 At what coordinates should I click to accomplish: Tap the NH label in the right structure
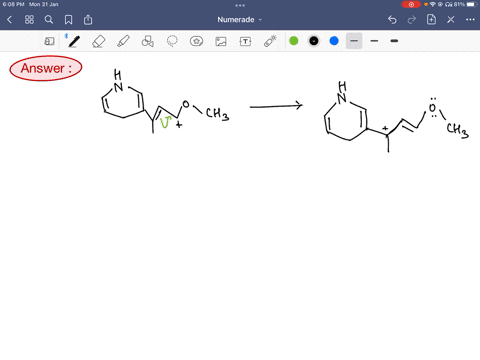[x=342, y=92]
